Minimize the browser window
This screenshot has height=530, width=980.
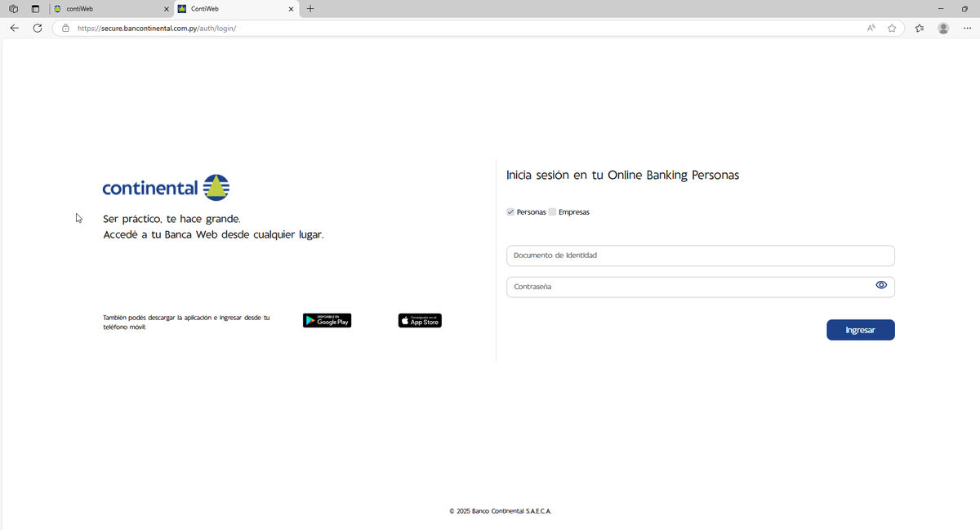coord(940,9)
